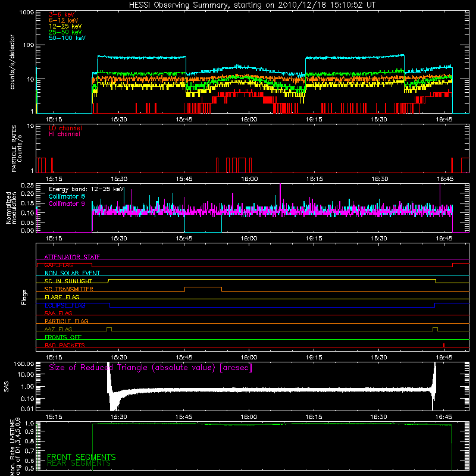
Task: Click the blue ECLIPSE_FLAG label
Action: tap(65, 305)
